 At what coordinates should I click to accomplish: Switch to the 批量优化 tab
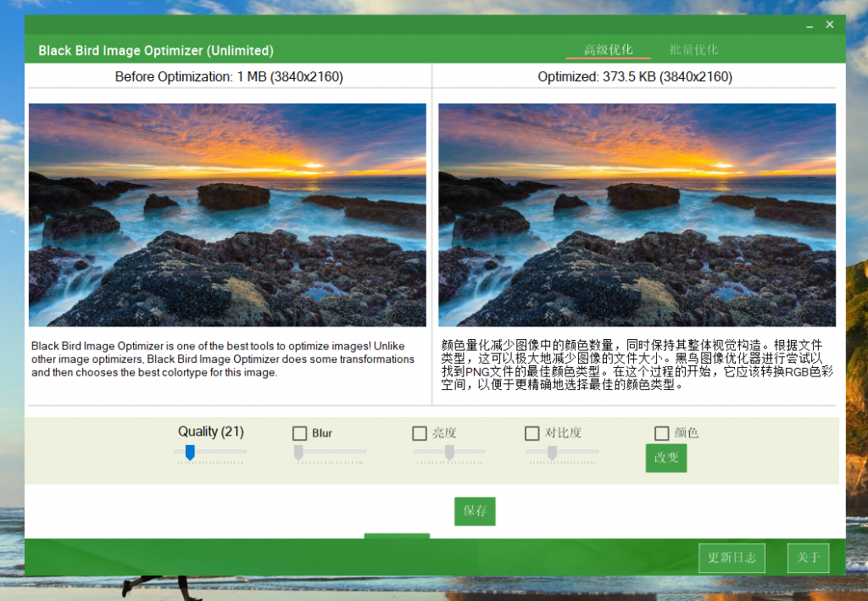click(x=692, y=49)
